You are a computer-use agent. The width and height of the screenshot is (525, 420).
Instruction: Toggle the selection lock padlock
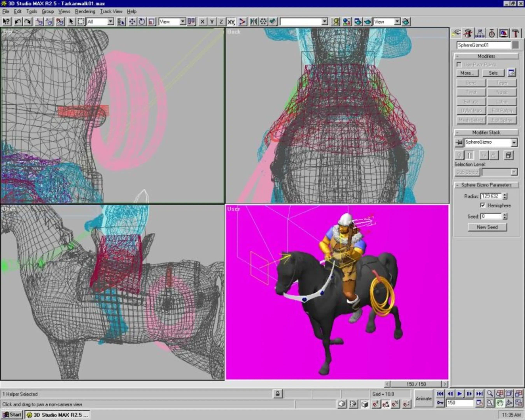[278, 394]
